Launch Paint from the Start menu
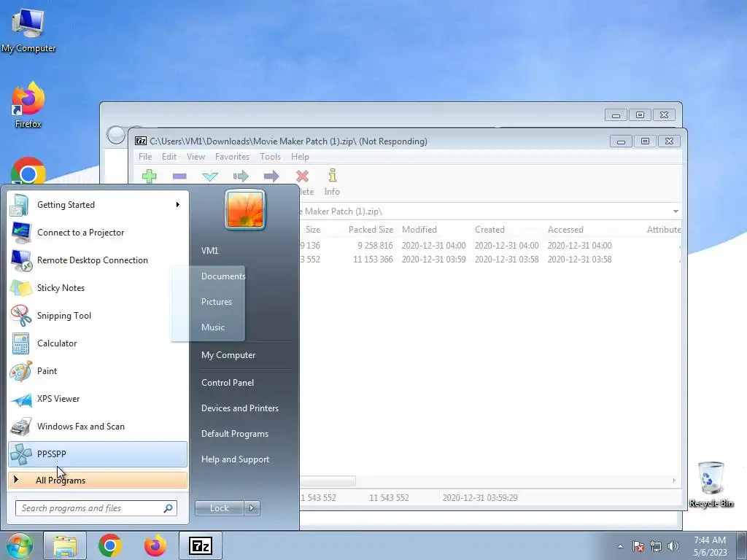The image size is (747, 560). pyautogui.click(x=98, y=371)
